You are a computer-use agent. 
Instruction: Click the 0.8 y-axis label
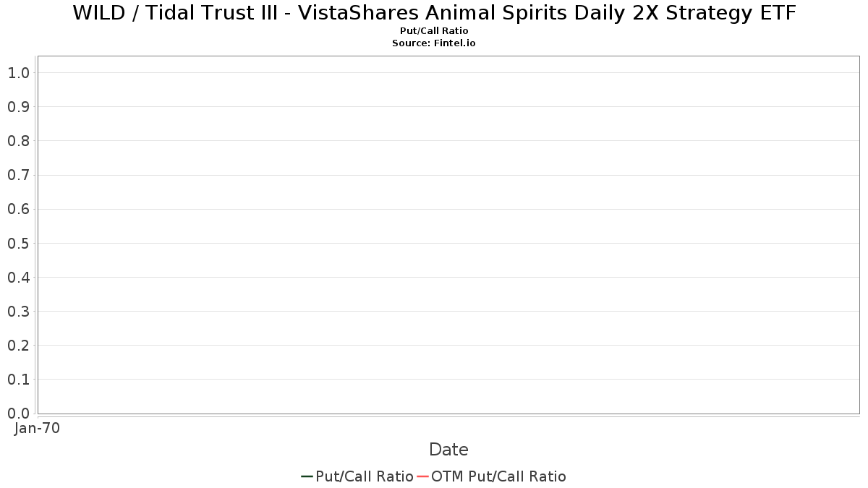pyautogui.click(x=18, y=140)
